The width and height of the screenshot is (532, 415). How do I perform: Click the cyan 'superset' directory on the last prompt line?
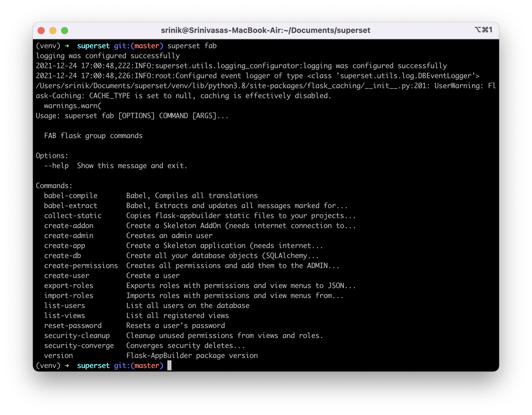(93, 366)
